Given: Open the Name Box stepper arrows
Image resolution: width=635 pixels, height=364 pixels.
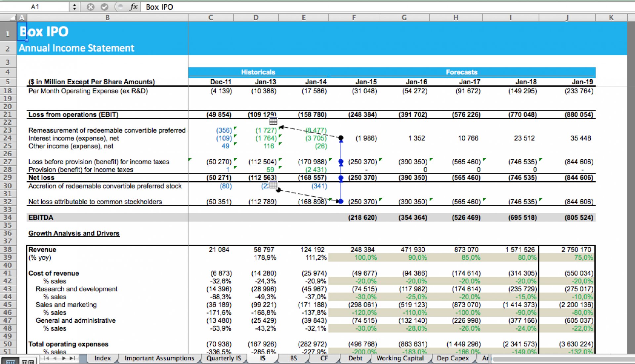Looking at the screenshot, I should coord(74,7).
